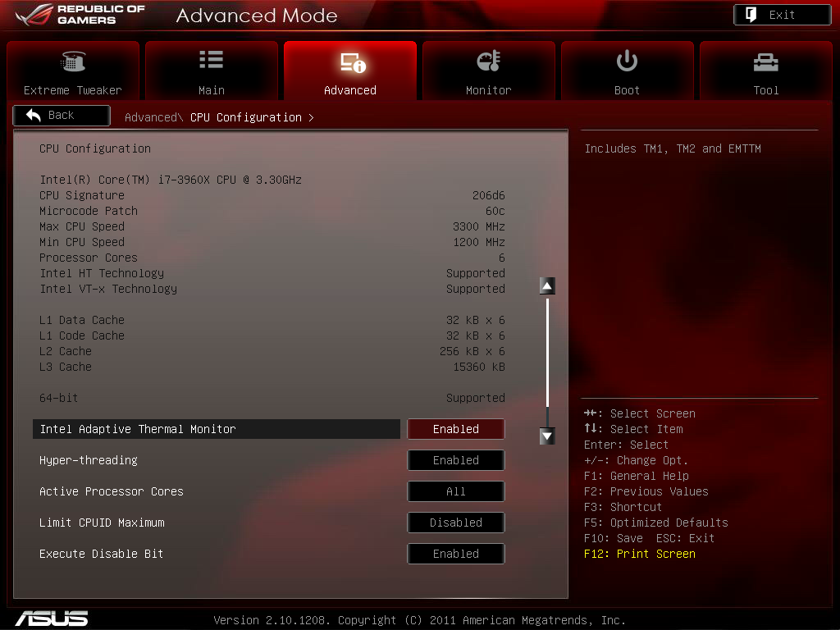
Task: Open Intel Adaptive Thermal Monitor Enabled dropdown
Action: pyautogui.click(x=456, y=429)
